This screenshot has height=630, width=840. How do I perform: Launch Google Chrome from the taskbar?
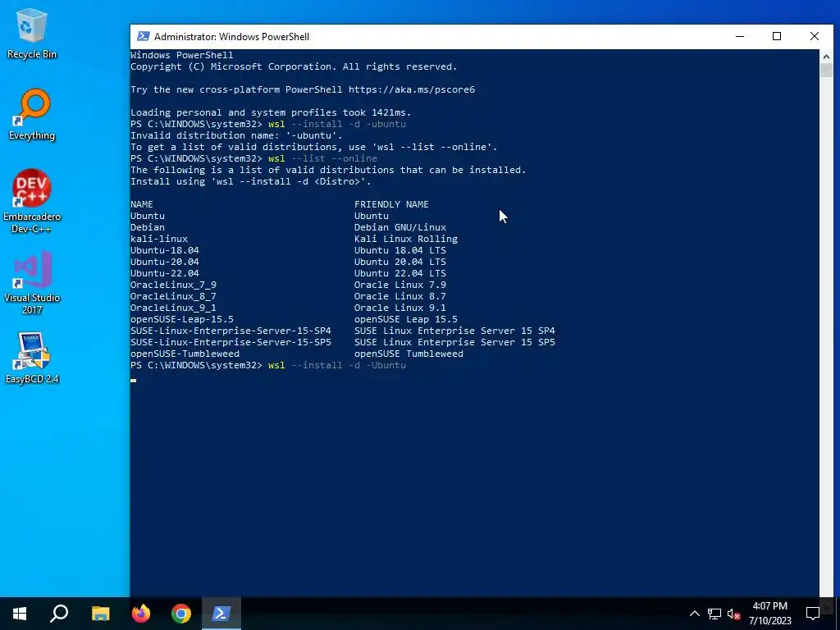pos(181,614)
